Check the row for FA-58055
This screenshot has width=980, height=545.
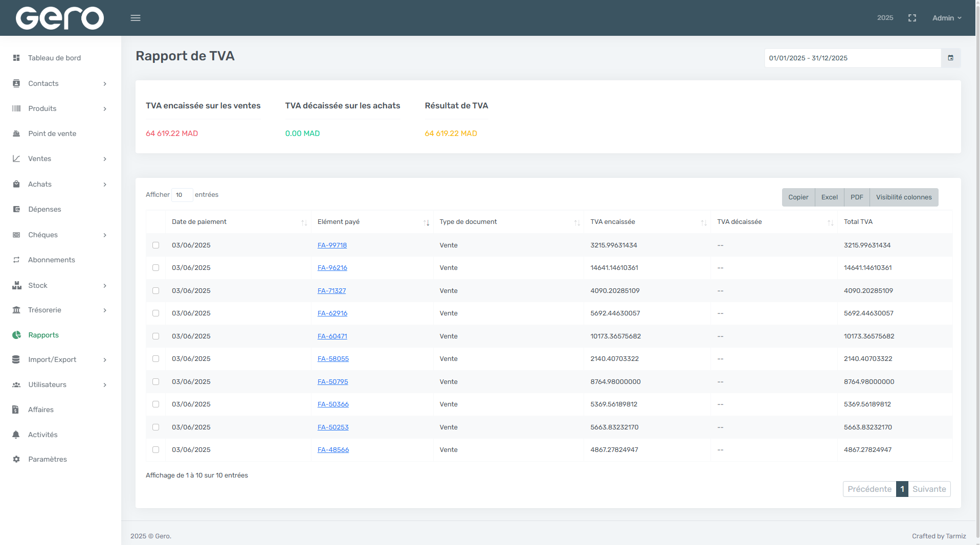(155, 359)
